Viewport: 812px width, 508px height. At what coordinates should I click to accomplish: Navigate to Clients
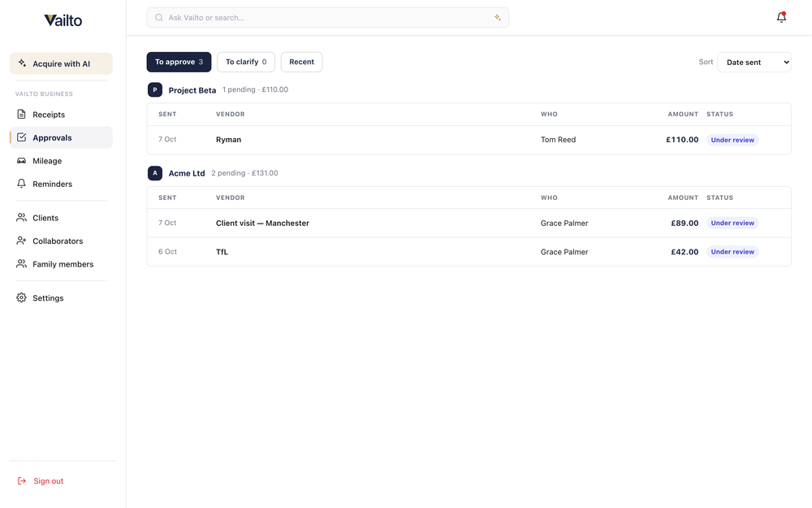[x=61, y=218]
